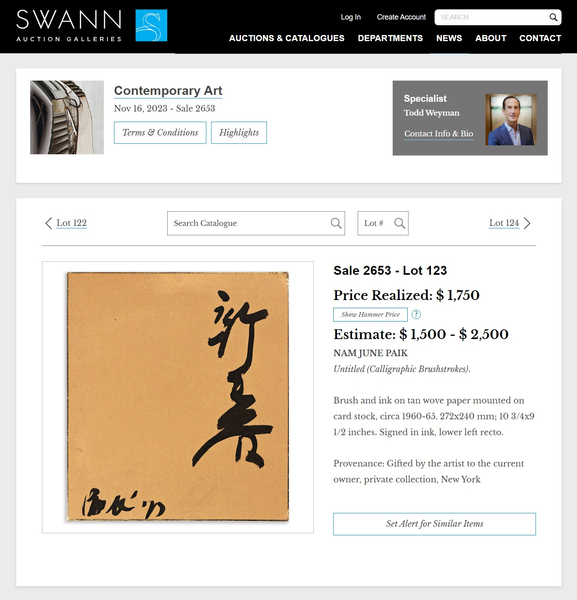Click the Highlights button
Image resolution: width=577 pixels, height=600 pixels.
tap(239, 133)
